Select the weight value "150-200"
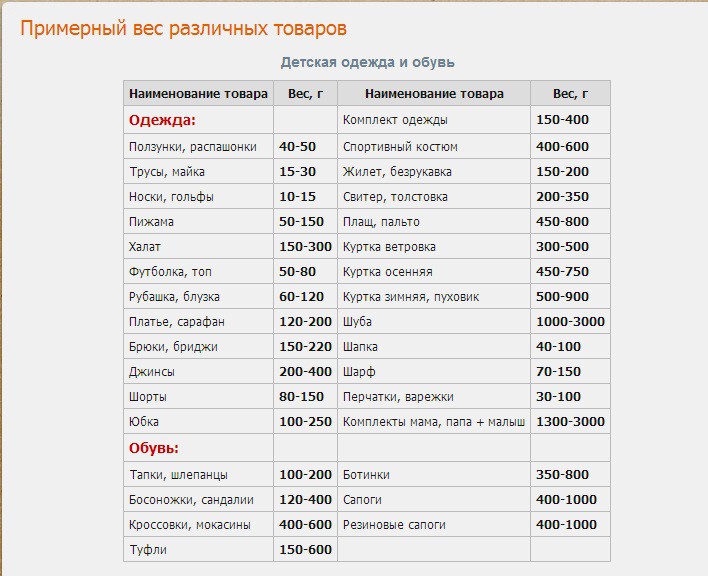This screenshot has width=708, height=576. 562,172
